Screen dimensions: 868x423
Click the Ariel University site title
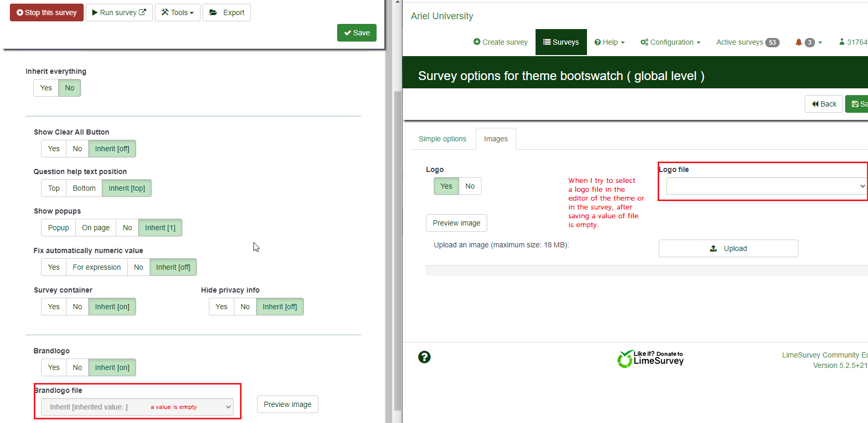point(442,16)
